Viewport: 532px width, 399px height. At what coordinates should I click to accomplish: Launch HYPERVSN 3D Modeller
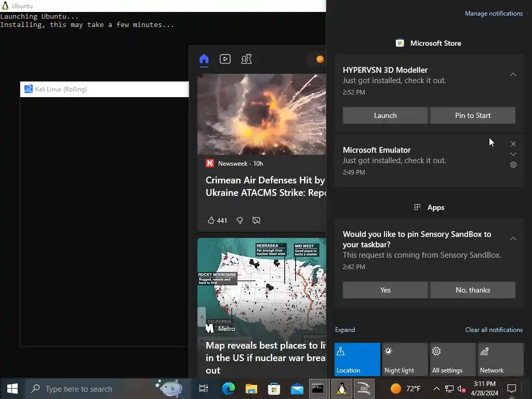pyautogui.click(x=385, y=115)
